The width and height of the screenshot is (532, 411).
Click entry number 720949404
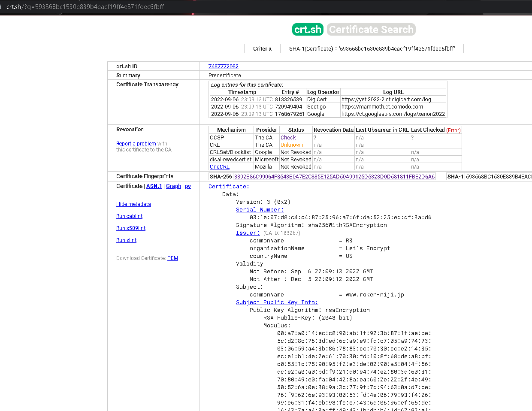[288, 107]
